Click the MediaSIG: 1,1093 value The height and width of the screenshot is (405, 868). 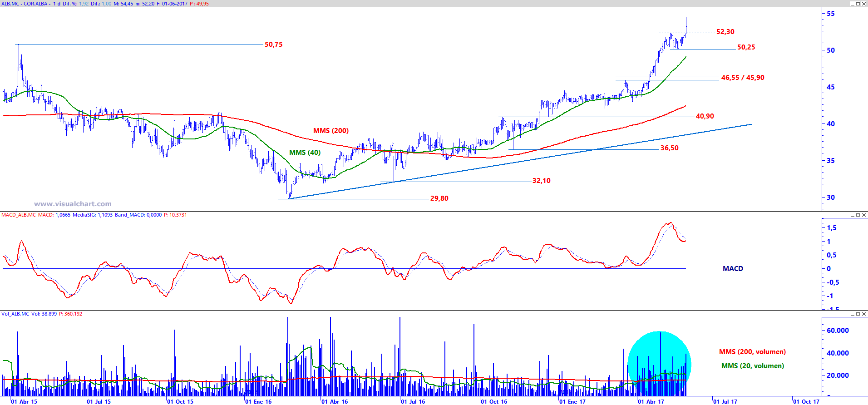[93, 215]
